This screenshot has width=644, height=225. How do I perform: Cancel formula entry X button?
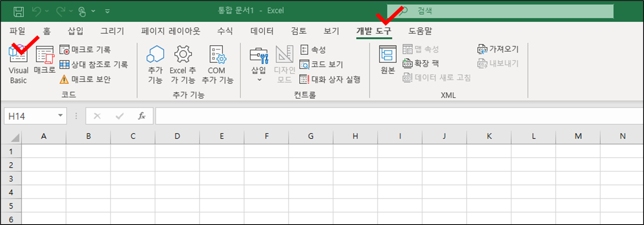[97, 116]
